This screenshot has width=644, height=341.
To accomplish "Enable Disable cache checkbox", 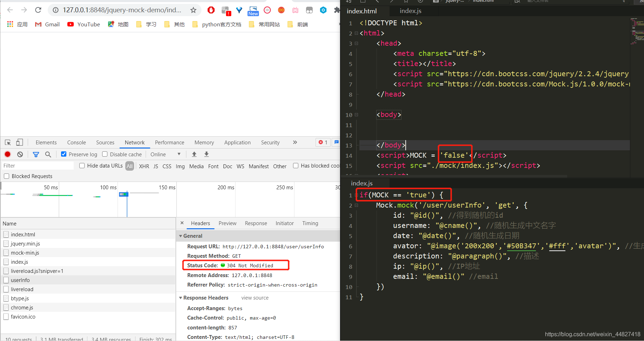I will [105, 154].
